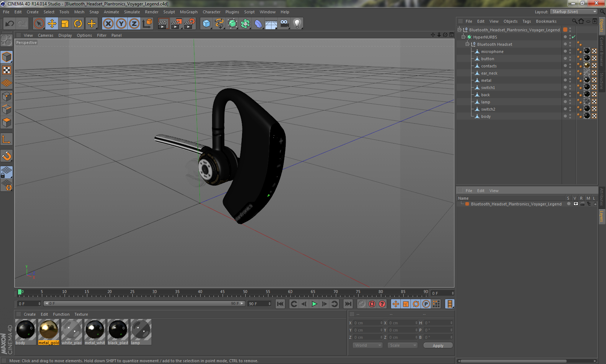Screen dimensions: 606x364
Task: Toggle locked workplane
Action: tap(7, 172)
